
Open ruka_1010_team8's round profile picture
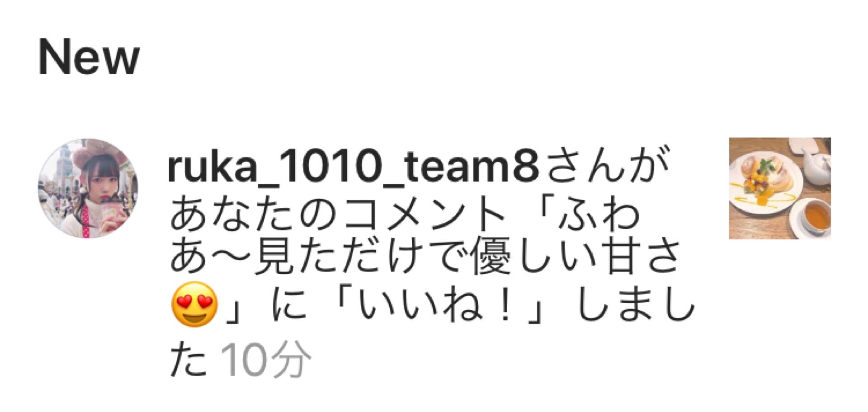tap(88, 188)
